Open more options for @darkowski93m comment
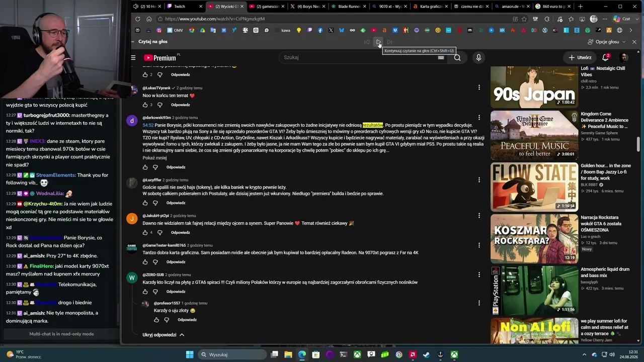The image size is (644, 362). [479, 117]
